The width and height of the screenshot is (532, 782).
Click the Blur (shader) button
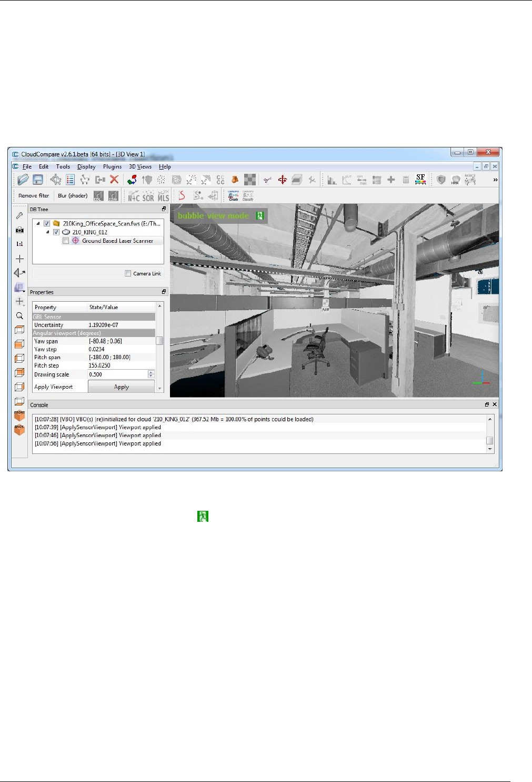[x=73, y=196]
